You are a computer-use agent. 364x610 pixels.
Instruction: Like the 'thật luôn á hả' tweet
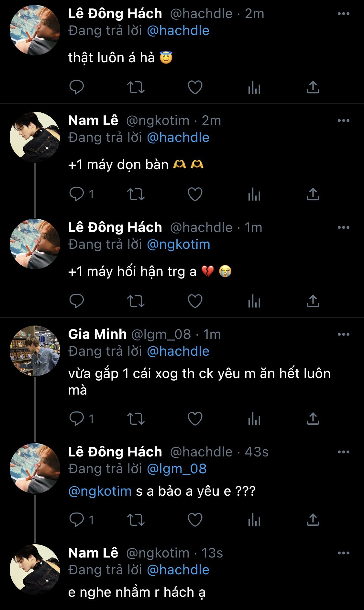pyautogui.click(x=195, y=87)
